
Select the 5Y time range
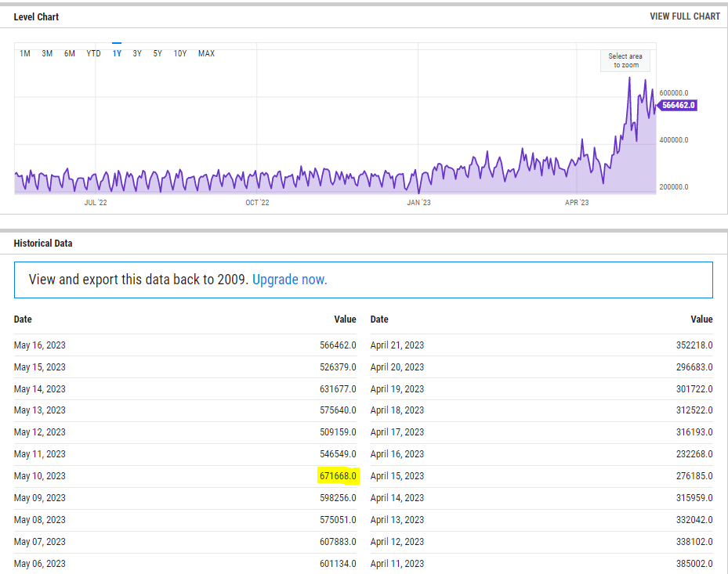coord(158,53)
